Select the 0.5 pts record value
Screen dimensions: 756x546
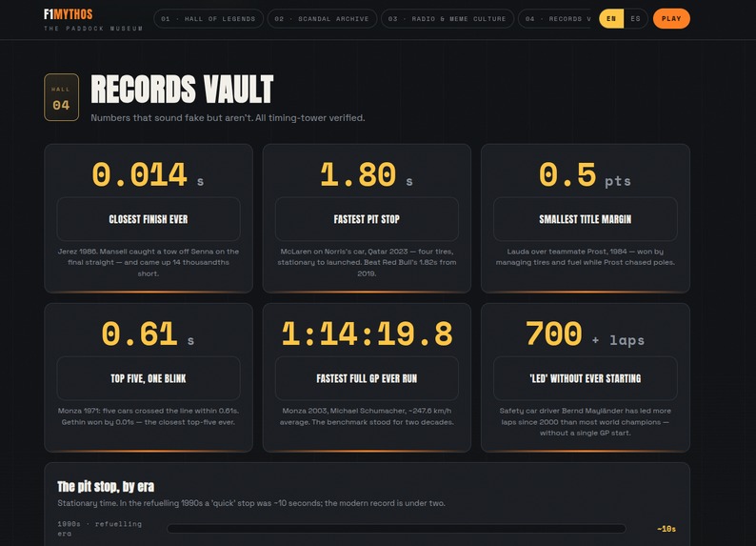point(585,174)
